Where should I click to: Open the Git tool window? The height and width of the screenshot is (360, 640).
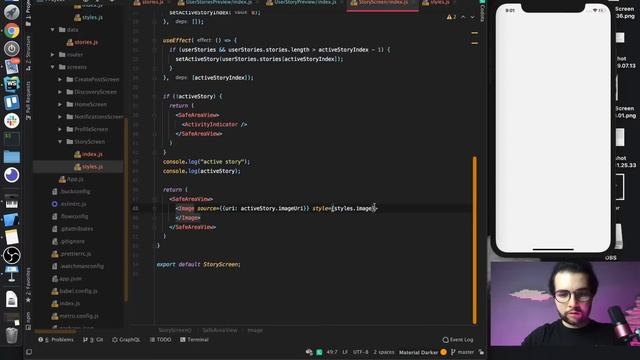93,340
